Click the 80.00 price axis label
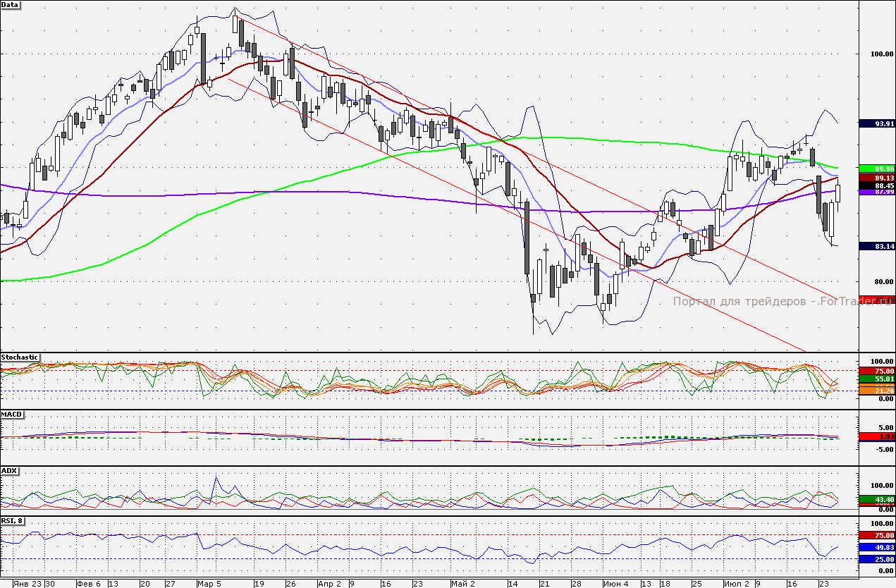The image size is (896, 588). [883, 282]
